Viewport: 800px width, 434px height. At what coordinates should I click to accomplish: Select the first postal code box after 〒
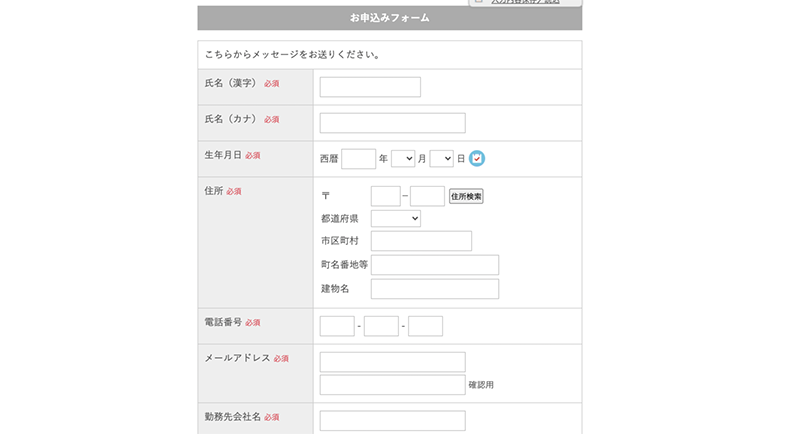[385, 196]
